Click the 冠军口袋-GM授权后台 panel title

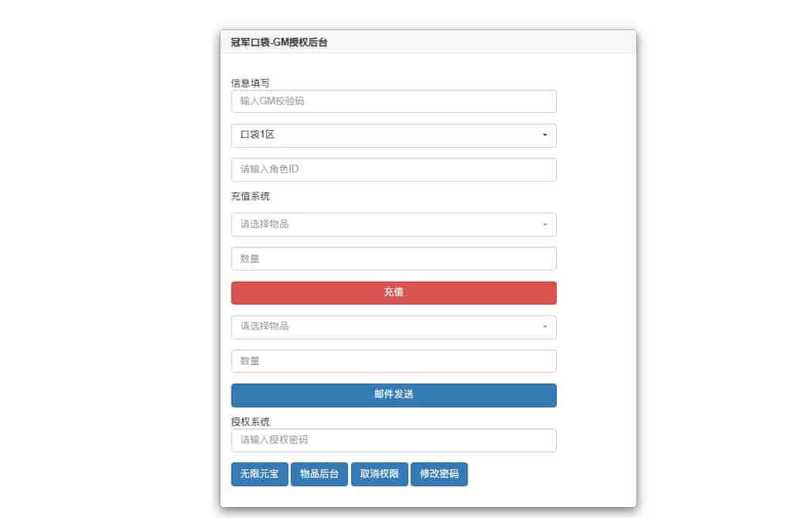pyautogui.click(x=278, y=43)
